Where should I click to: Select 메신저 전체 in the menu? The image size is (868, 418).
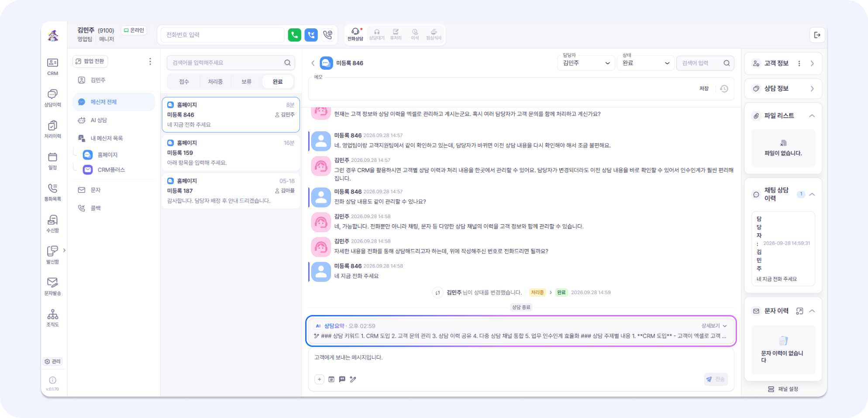coord(114,102)
